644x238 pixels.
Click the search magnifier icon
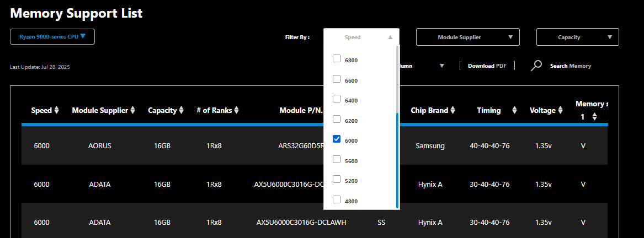coord(536,66)
